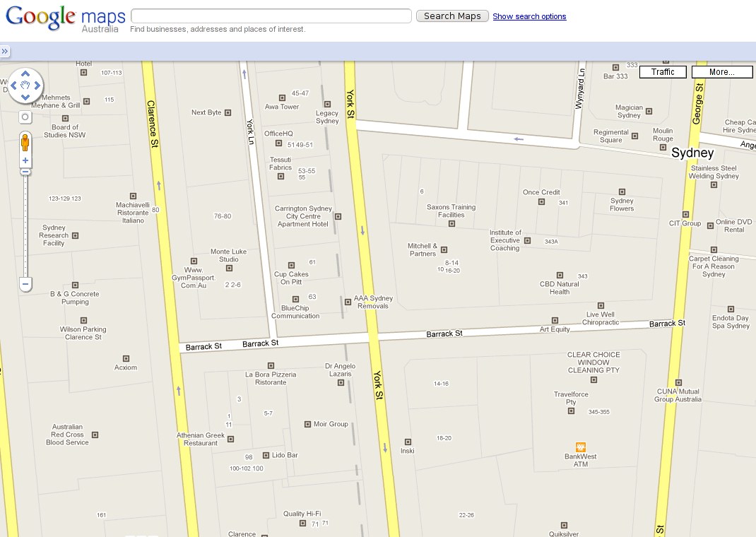Select the Cup Cakes On Pitt marker
Screen dimensions: 756x537
[x=291, y=265]
